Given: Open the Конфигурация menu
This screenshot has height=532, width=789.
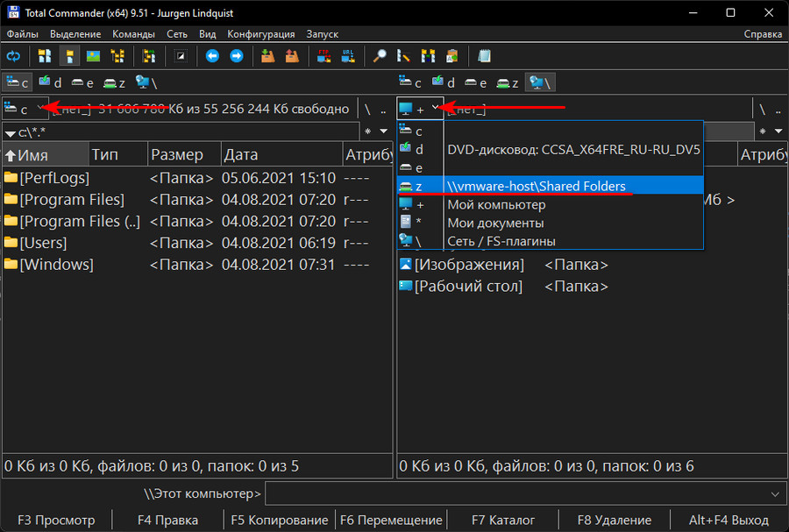Looking at the screenshot, I should [261, 34].
